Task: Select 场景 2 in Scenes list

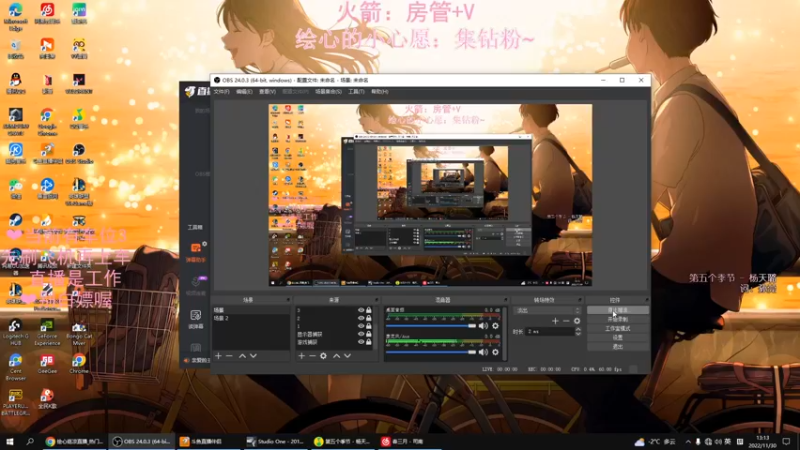Action: (251, 318)
